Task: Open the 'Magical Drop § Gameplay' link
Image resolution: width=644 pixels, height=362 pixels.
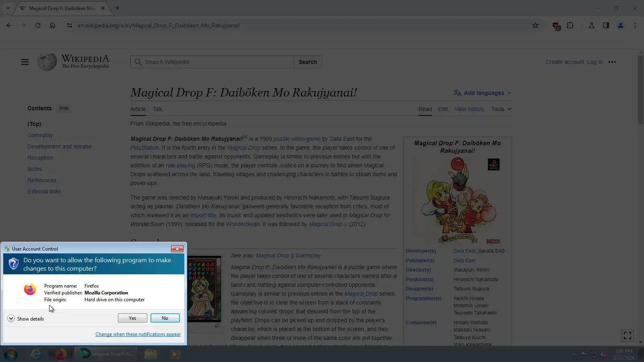Action: click(289, 255)
